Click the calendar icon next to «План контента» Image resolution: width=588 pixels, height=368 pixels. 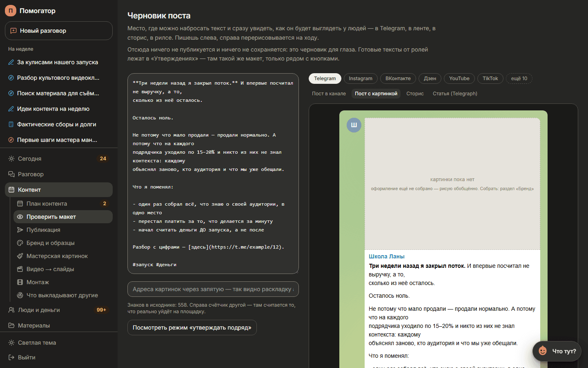point(20,204)
